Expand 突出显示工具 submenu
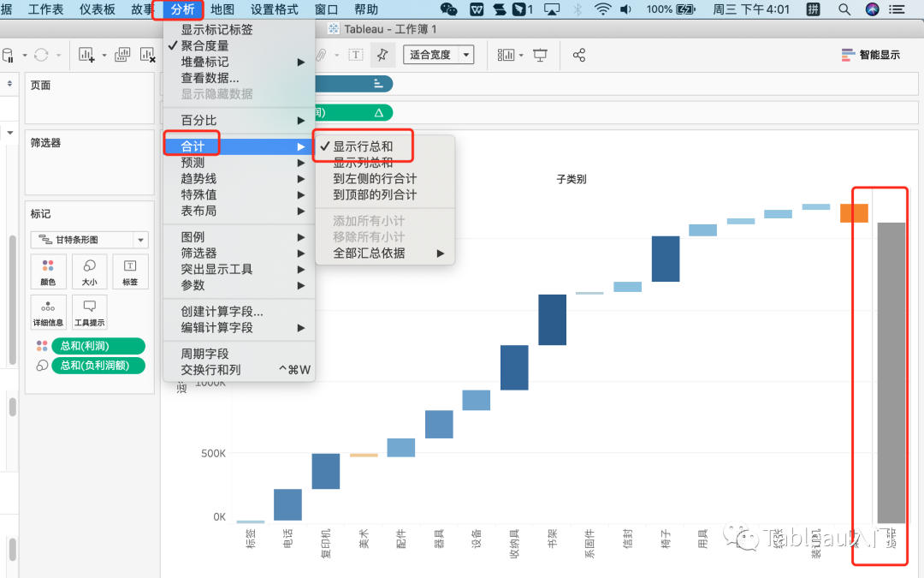 240,269
